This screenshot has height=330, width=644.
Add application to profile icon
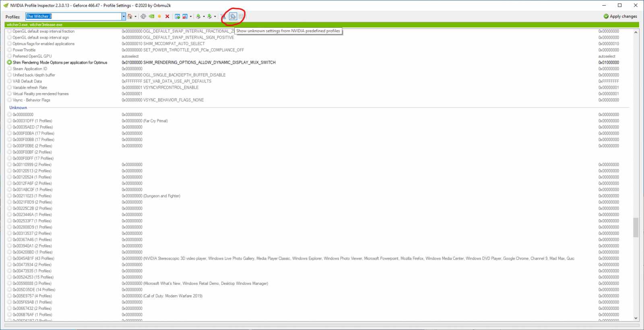pyautogui.click(x=178, y=17)
